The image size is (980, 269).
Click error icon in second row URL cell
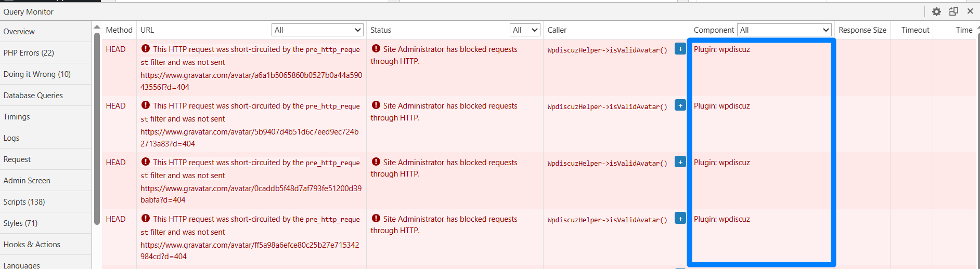(x=146, y=105)
